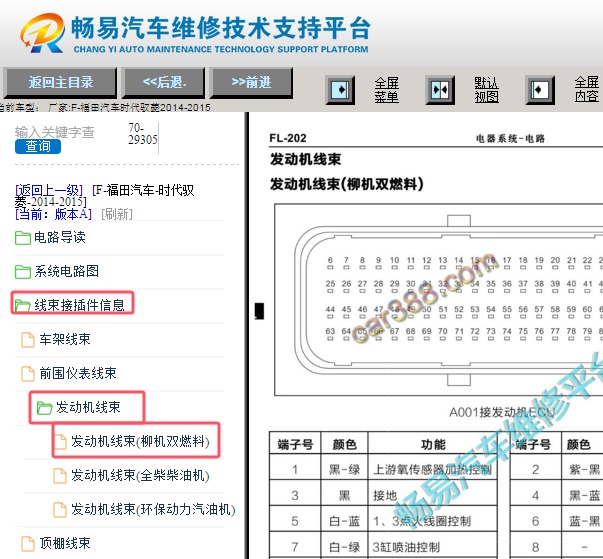The height and width of the screenshot is (559, 603).
Task: Click the FL-202 page label
Action: (288, 138)
